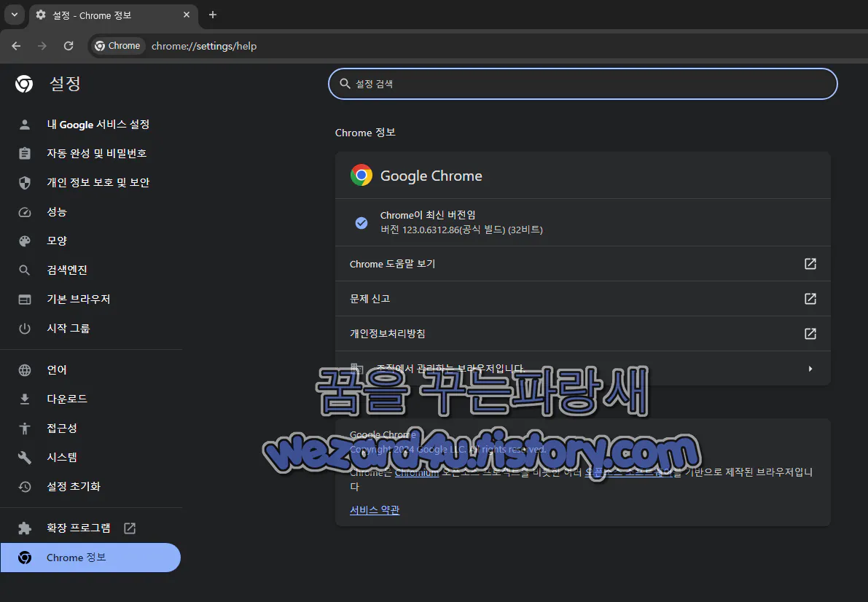Click the 설정 초기화 reset clock icon
Screen dimensions: 868x602
[x=24, y=487]
